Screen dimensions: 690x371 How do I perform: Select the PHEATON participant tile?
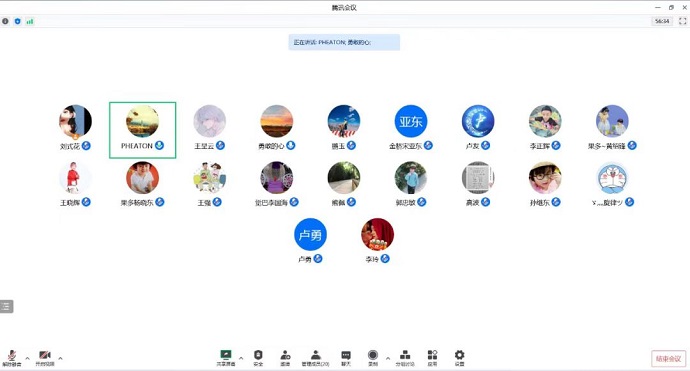143,130
